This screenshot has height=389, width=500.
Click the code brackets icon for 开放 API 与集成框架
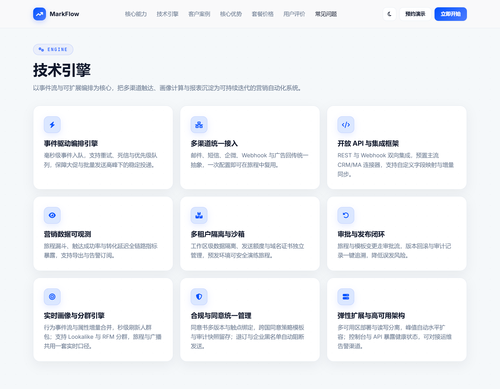click(x=346, y=125)
